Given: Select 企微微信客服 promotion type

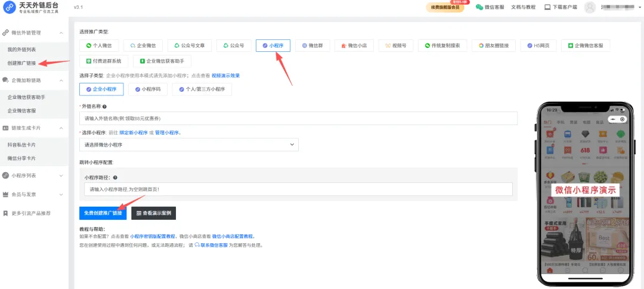Looking at the screenshot, I should (x=586, y=45).
